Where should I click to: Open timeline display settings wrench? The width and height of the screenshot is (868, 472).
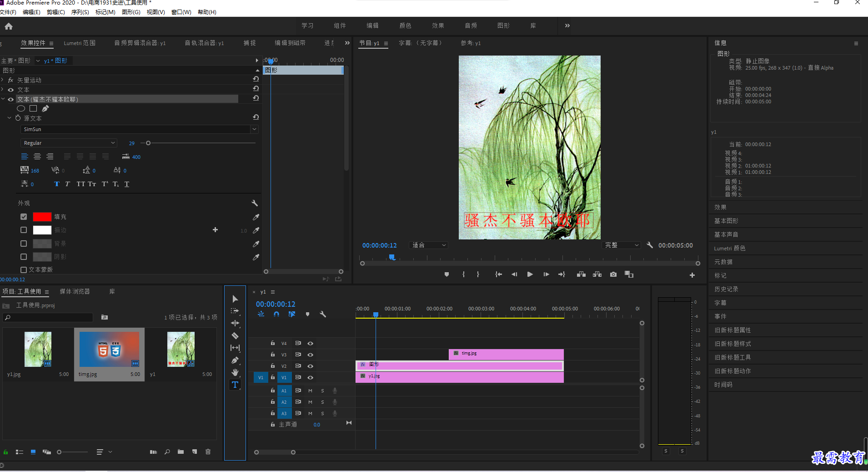[x=323, y=314]
